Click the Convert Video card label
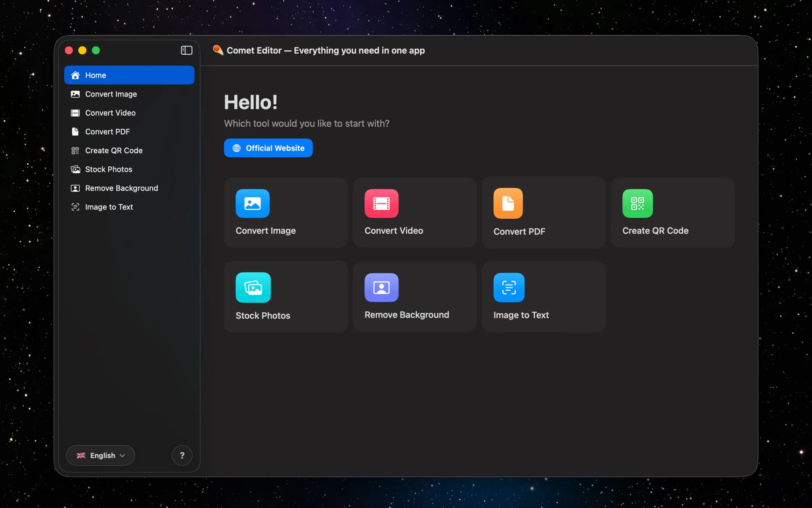The height and width of the screenshot is (508, 812). 394,231
